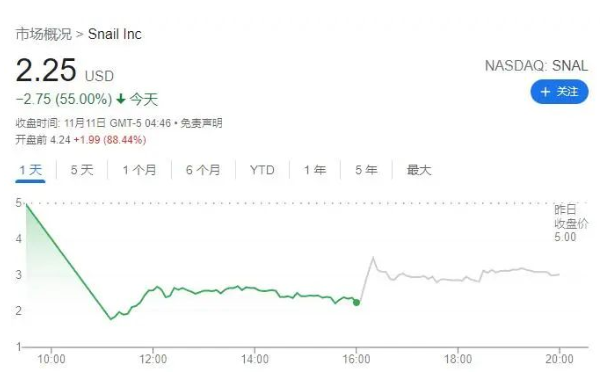Open the 免责声明 disclaimer link
Viewport: 604px width, 380px height.
[x=201, y=123]
